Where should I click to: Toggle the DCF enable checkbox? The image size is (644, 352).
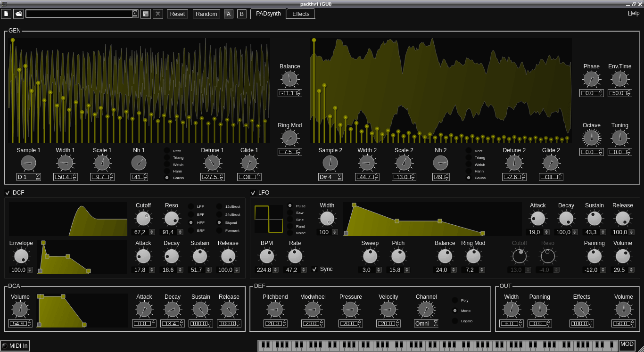point(8,193)
